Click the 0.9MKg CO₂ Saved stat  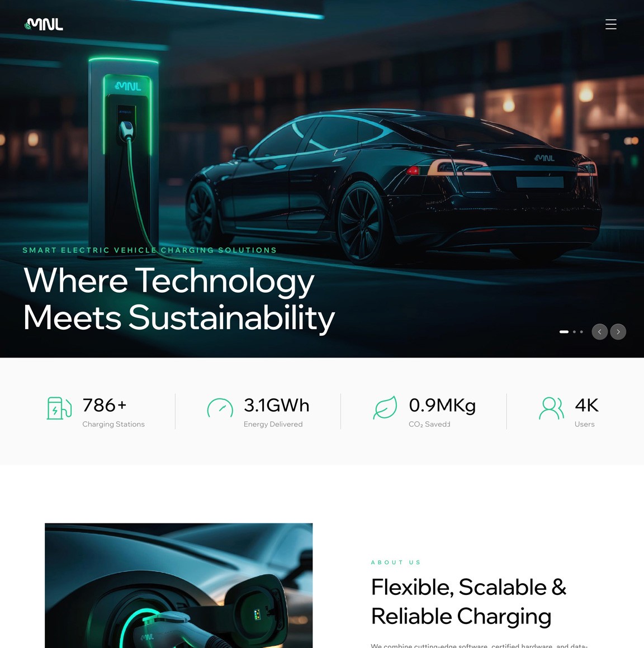424,412
